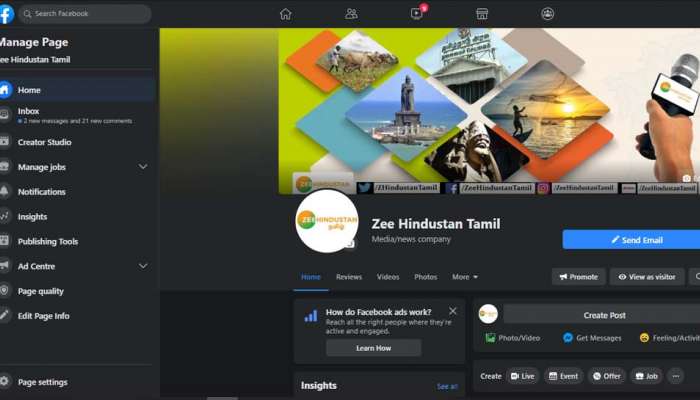The width and height of the screenshot is (700, 400).
Task: Switch to the page Home tab
Action: 311,277
